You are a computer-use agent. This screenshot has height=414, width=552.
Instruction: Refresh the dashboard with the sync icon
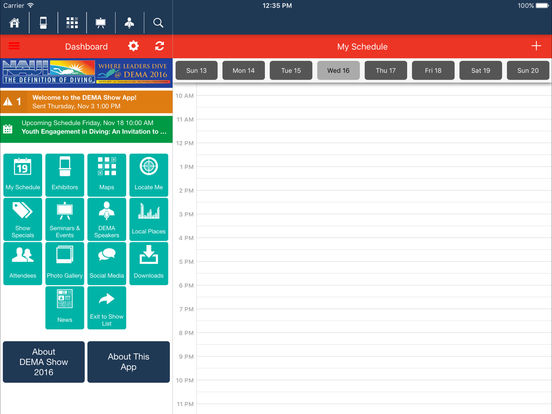159,46
